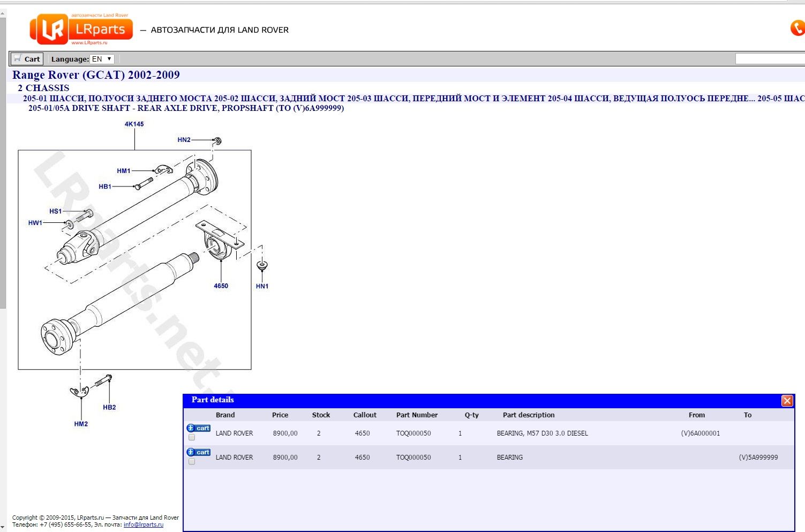Click the HB1 bolt drawing
805x532 pixels.
click(144, 183)
